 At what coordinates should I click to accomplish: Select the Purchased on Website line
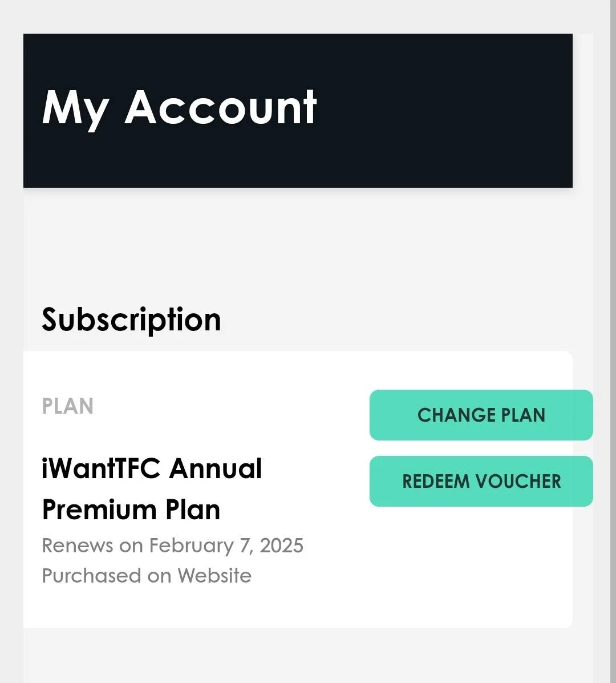147,576
